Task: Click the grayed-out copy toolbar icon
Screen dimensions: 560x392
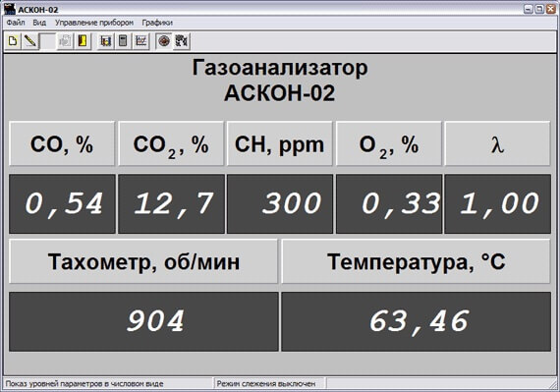Action: pos(65,41)
